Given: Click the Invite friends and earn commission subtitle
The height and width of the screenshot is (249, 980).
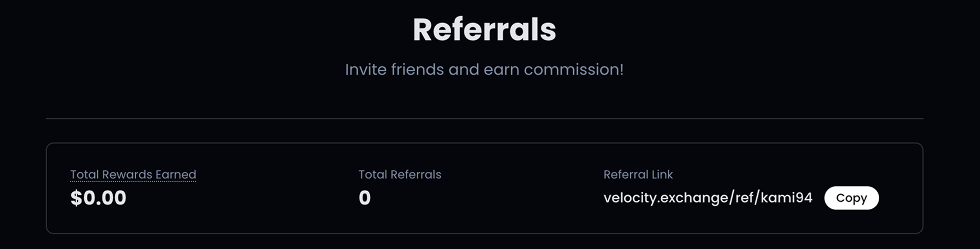Looking at the screenshot, I should [484, 70].
